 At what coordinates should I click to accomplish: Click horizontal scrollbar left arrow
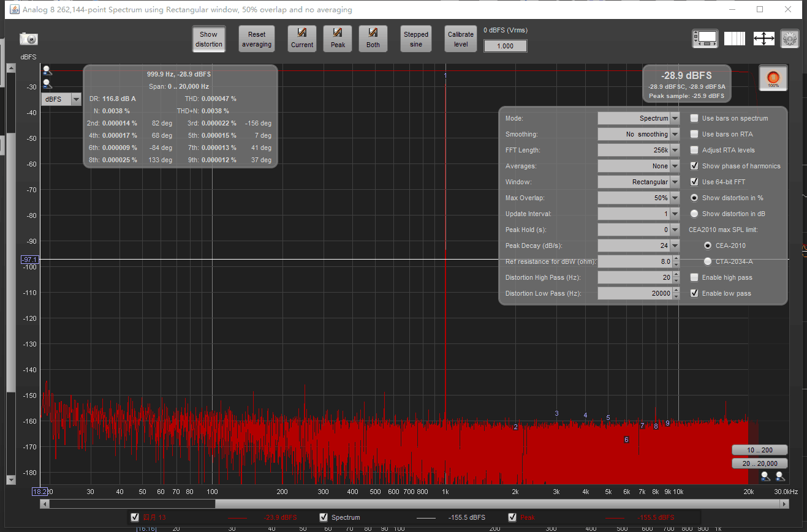(x=44, y=504)
